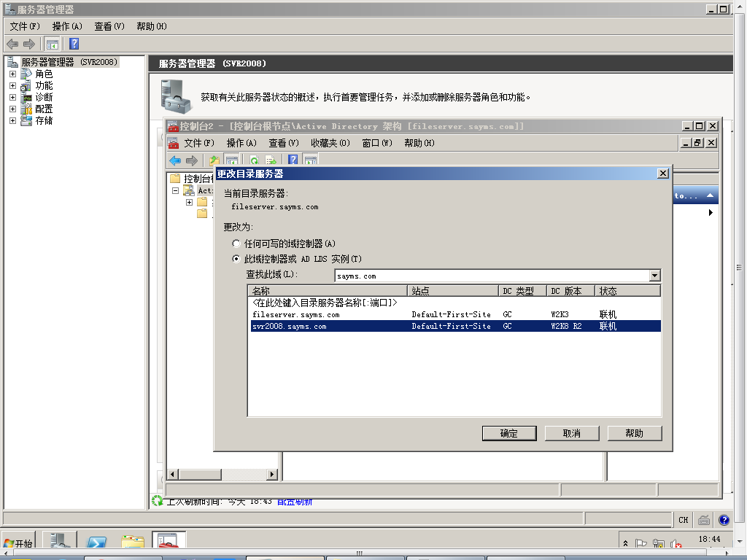Open the 操作 menu in Server Manager

(66, 26)
